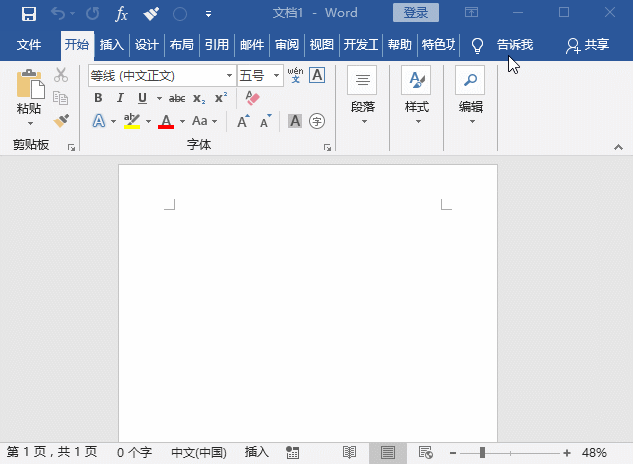This screenshot has height=464, width=633.
Task: Click the circle icon in quick access toolbar
Action: [x=180, y=14]
